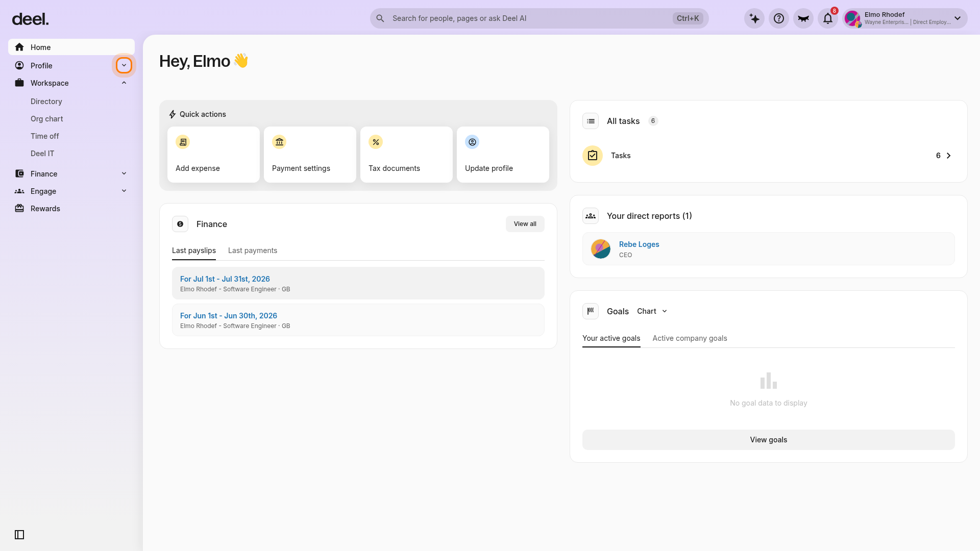Focus the search for people or pages field
This screenshot has height=551, width=980.
point(539,18)
